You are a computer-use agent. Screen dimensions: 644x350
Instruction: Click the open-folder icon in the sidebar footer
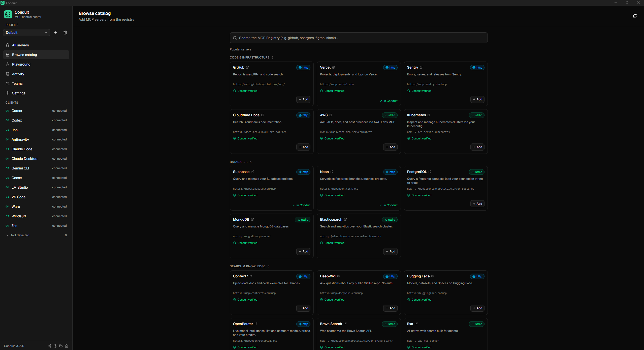(61, 346)
